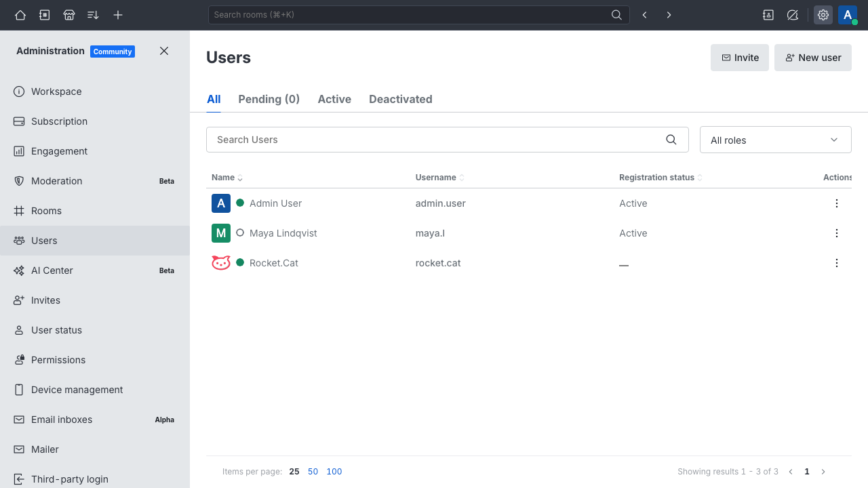Open the Marketplace store icon
This screenshot has height=488, width=868.
pos(69,15)
